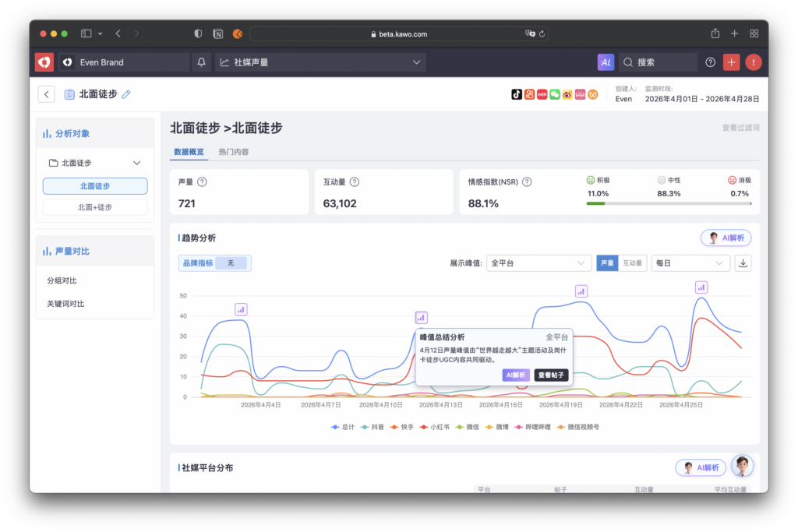Go back using the back arrow button
Viewport: 798px width, 532px height.
click(46, 94)
